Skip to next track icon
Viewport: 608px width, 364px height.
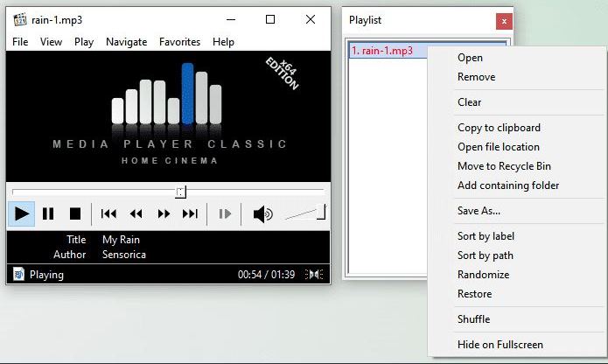(190, 213)
